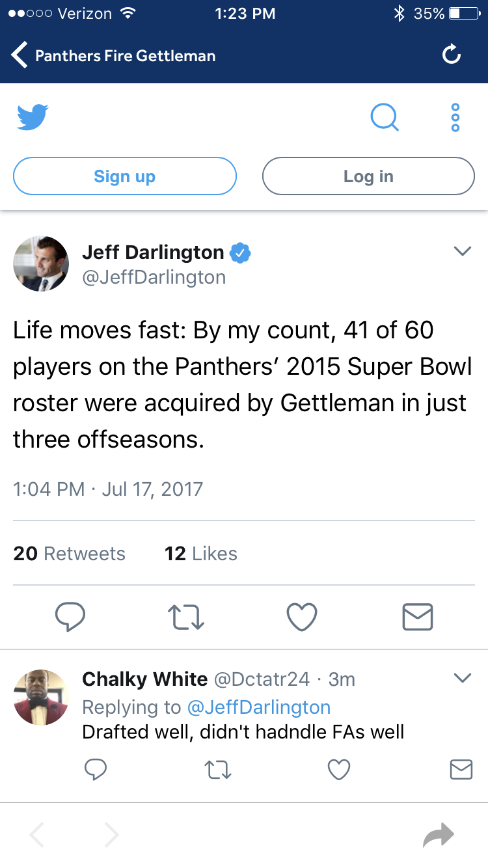Click the Sign up button
The image size is (488, 868).
tap(125, 176)
